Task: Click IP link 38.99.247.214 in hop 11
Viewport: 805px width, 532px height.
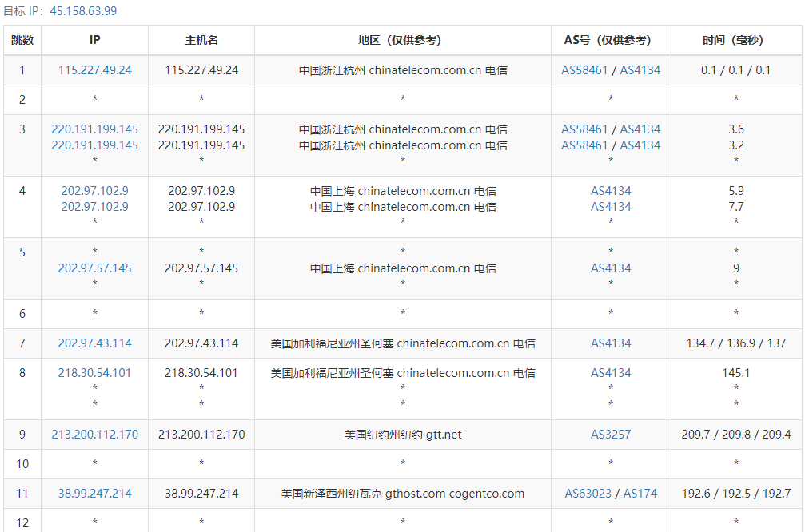Action: [x=95, y=494]
